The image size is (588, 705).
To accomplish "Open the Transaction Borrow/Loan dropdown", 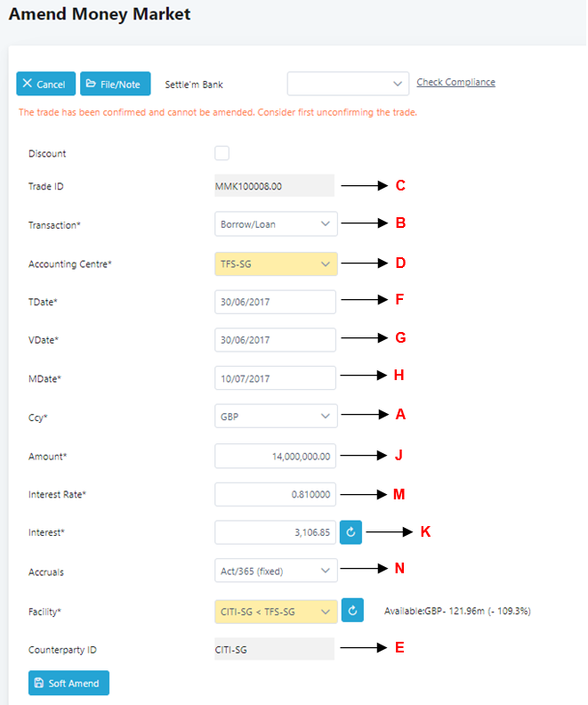I will [x=276, y=224].
